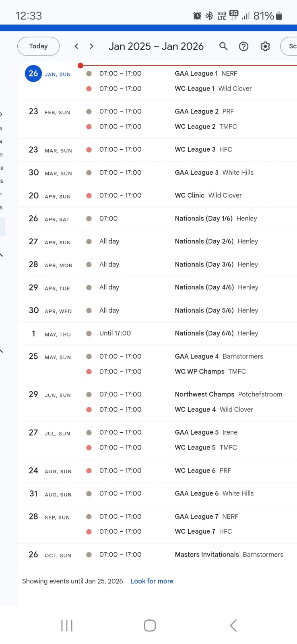Open the Northwest Champs Potchefstroom event
This screenshot has height=644, width=297.
coord(228,394)
